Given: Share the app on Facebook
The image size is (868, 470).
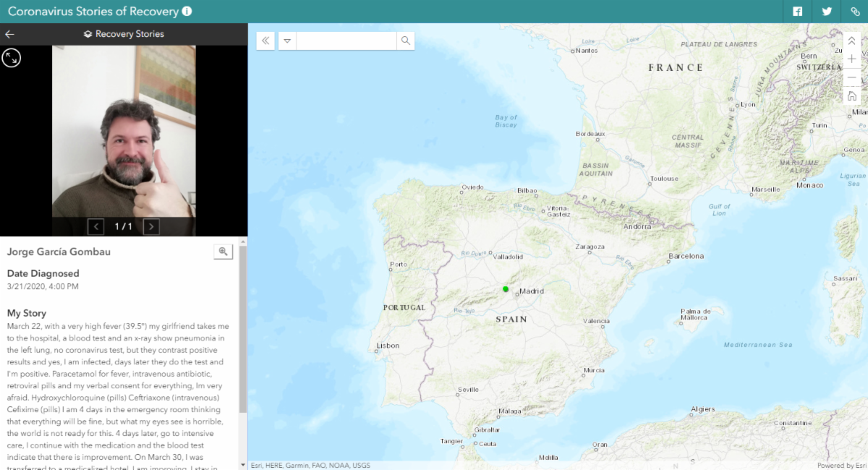Looking at the screenshot, I should [x=797, y=12].
